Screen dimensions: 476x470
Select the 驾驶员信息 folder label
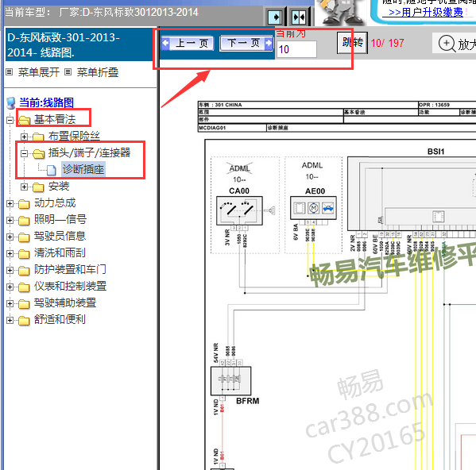[60, 236]
